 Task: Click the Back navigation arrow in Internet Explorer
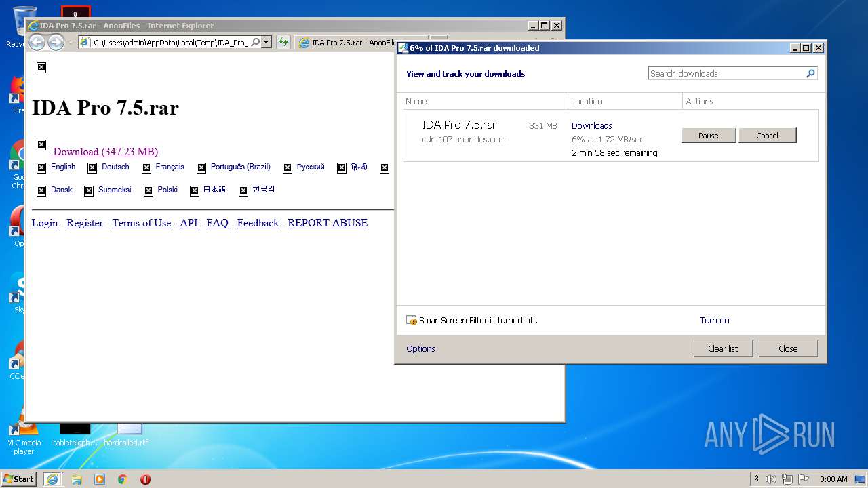click(x=37, y=43)
